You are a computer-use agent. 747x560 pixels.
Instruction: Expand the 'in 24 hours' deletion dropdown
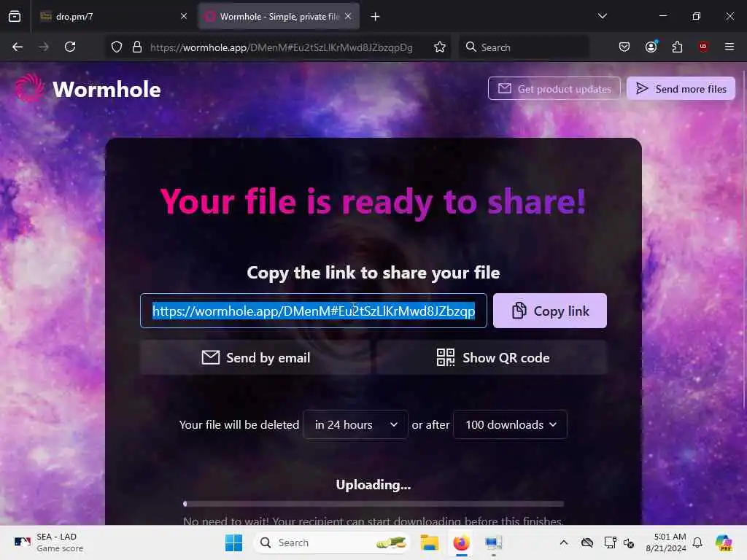coord(355,424)
